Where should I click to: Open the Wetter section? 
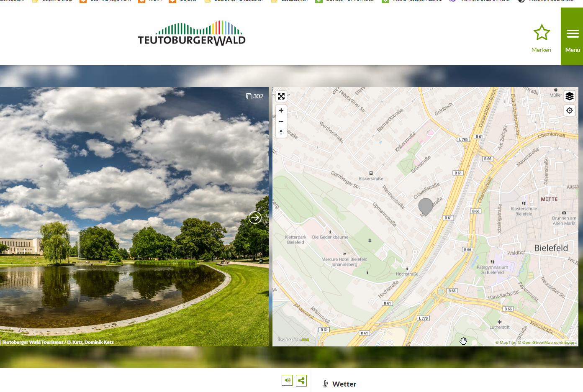pyautogui.click(x=344, y=384)
